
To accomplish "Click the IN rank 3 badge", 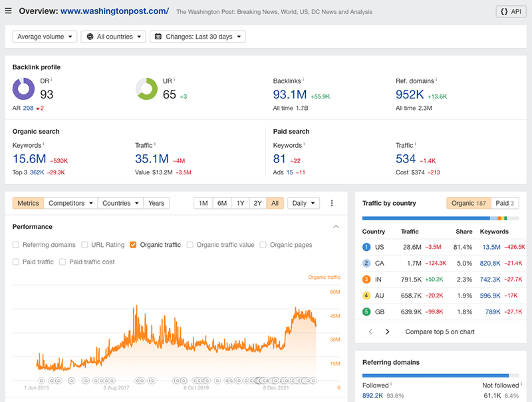I will point(366,280).
